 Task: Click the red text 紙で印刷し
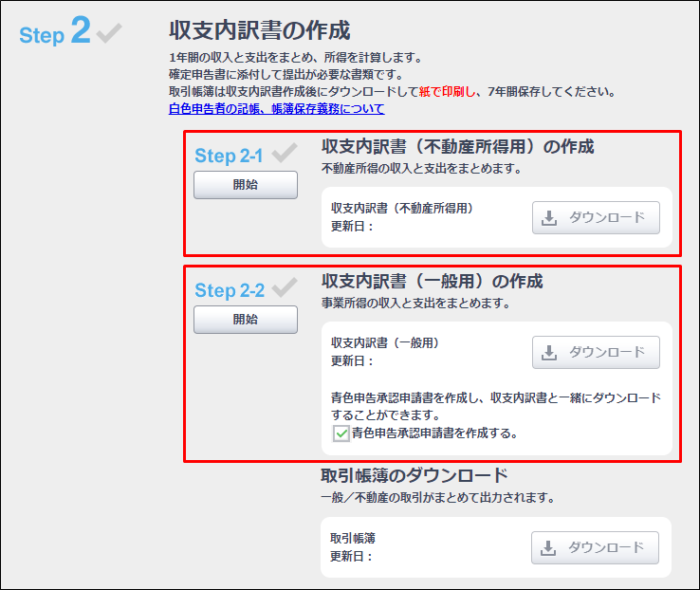coord(447,92)
